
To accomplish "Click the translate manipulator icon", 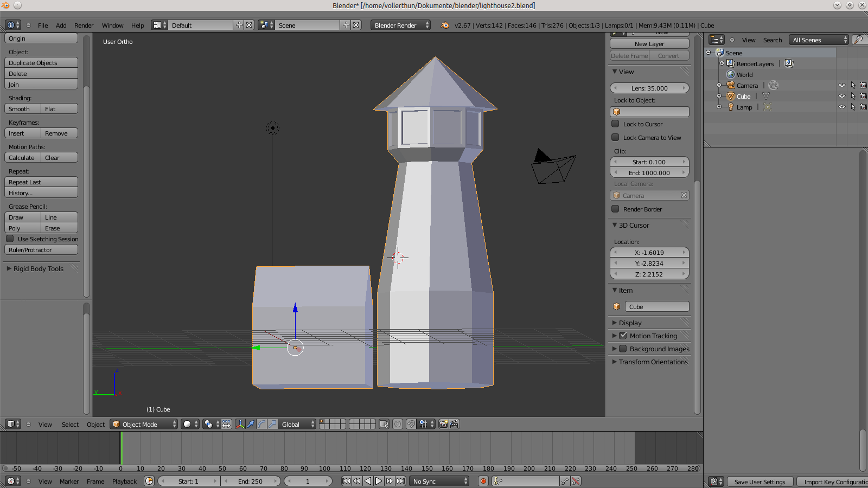I will tap(251, 424).
